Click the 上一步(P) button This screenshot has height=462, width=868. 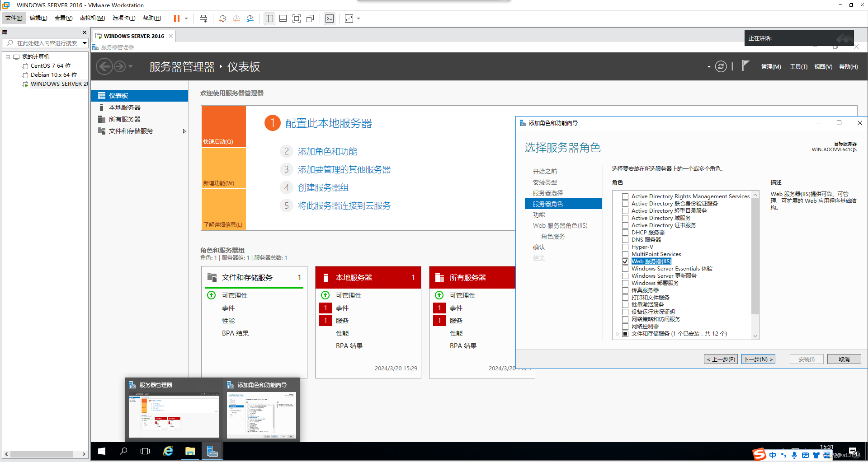tap(721, 359)
